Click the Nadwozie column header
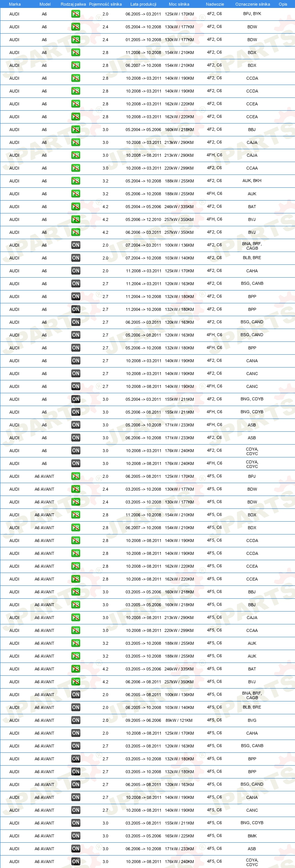Viewport: 295px width, 868px height. pyautogui.click(x=215, y=4)
